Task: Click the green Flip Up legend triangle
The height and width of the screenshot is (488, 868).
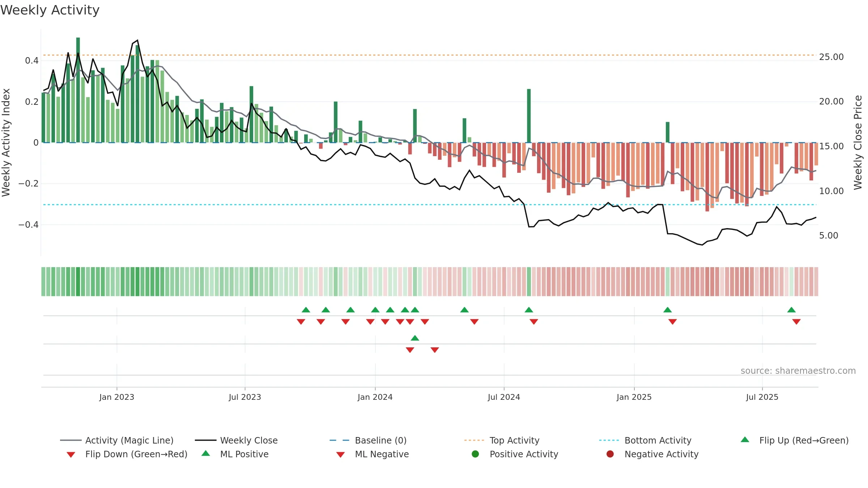Action: click(745, 440)
